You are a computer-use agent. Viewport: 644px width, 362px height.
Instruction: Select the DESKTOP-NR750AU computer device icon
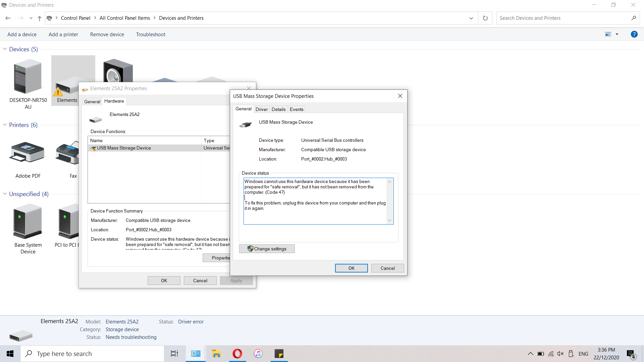tap(28, 76)
